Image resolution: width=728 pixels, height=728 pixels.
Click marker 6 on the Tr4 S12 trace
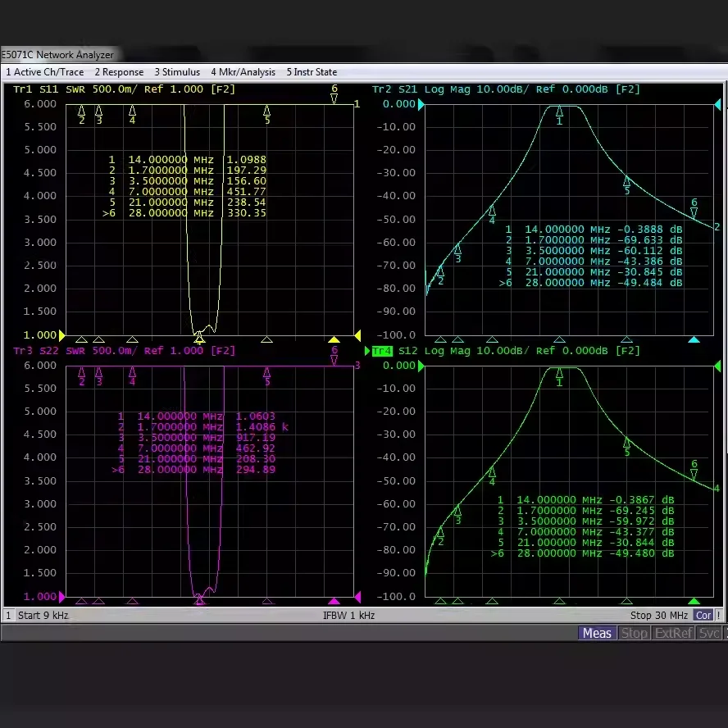click(694, 472)
